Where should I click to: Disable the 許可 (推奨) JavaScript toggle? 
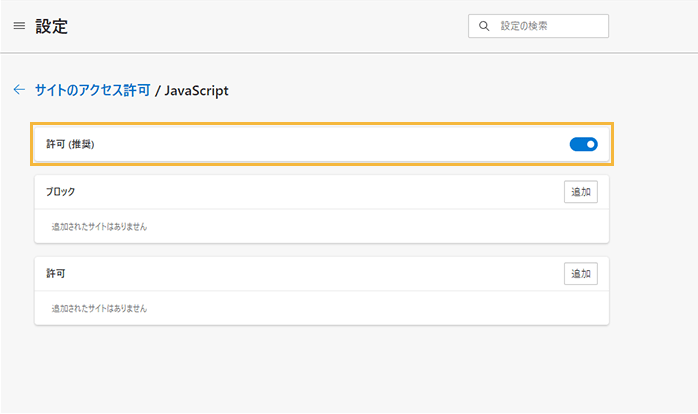[x=583, y=145]
